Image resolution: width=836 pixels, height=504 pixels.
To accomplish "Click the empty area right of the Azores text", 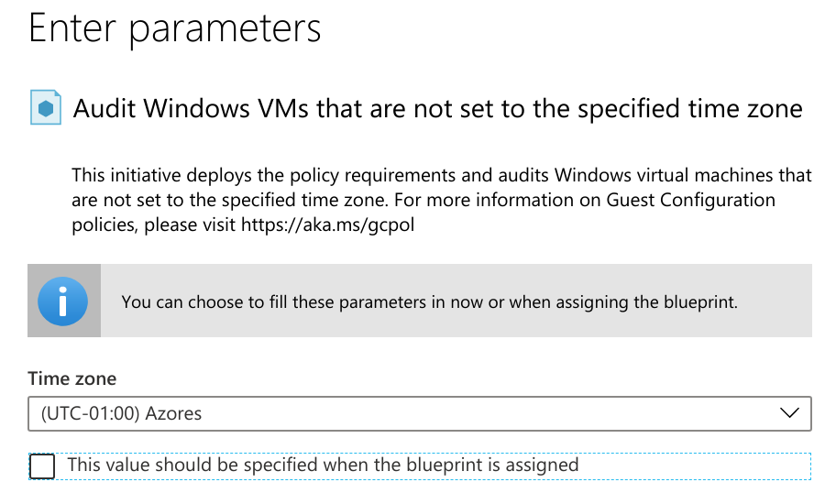I will [488, 413].
